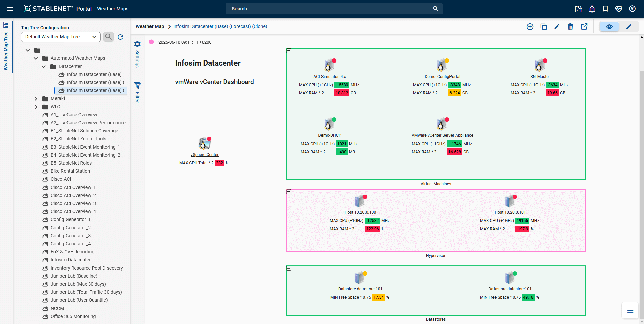Select Cisco ACI Overview_3 map
The width and height of the screenshot is (644, 324).
point(73,203)
